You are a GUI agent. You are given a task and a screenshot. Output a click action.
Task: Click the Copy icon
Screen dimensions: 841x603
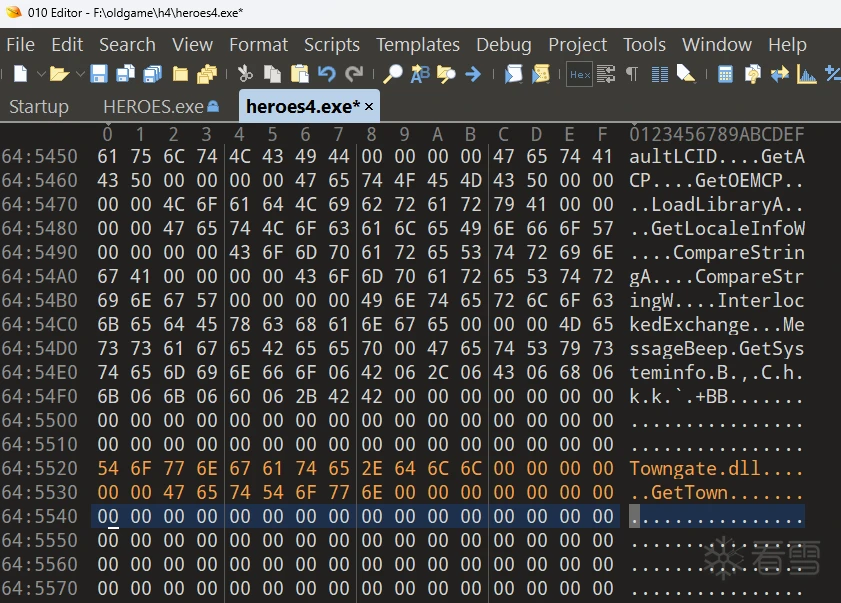(272, 73)
